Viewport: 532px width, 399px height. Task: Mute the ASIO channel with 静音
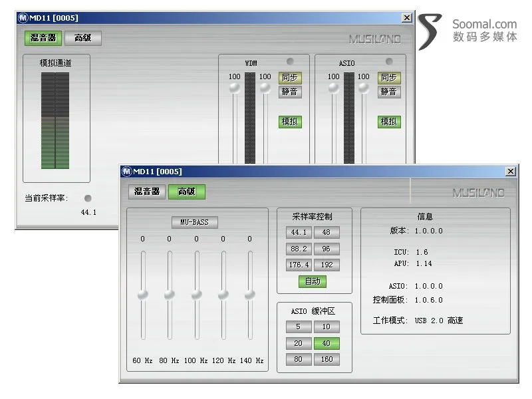click(389, 92)
